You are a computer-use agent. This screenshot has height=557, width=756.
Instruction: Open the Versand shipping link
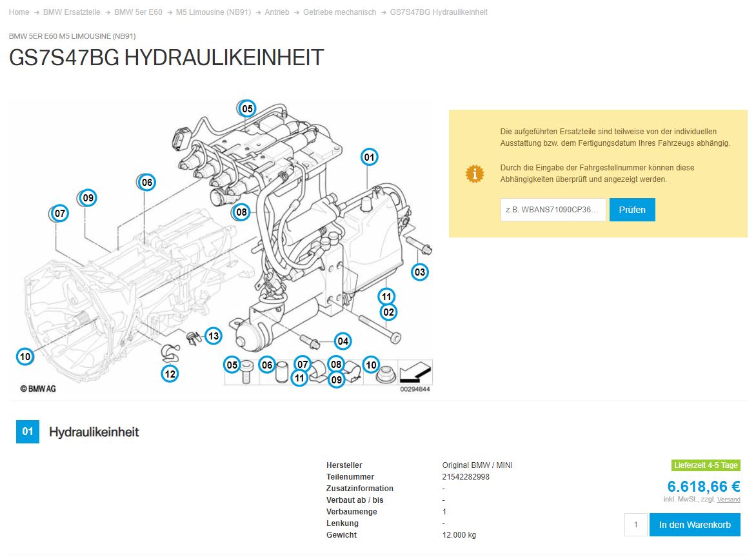click(728, 500)
